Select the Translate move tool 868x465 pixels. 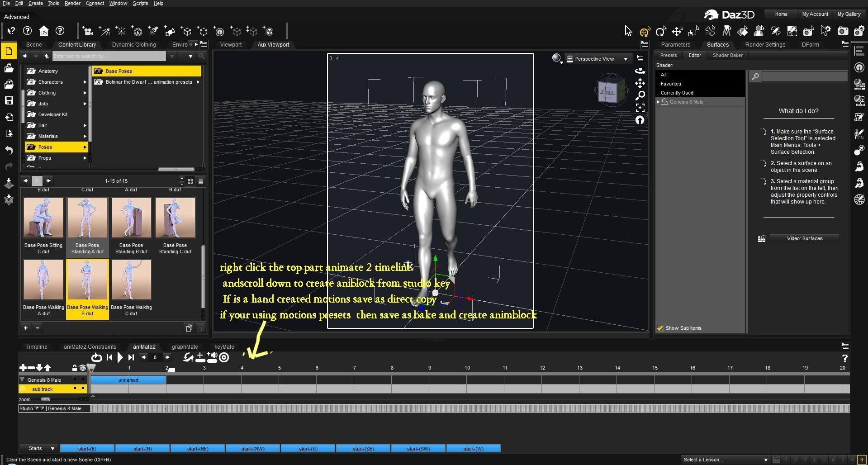677,31
